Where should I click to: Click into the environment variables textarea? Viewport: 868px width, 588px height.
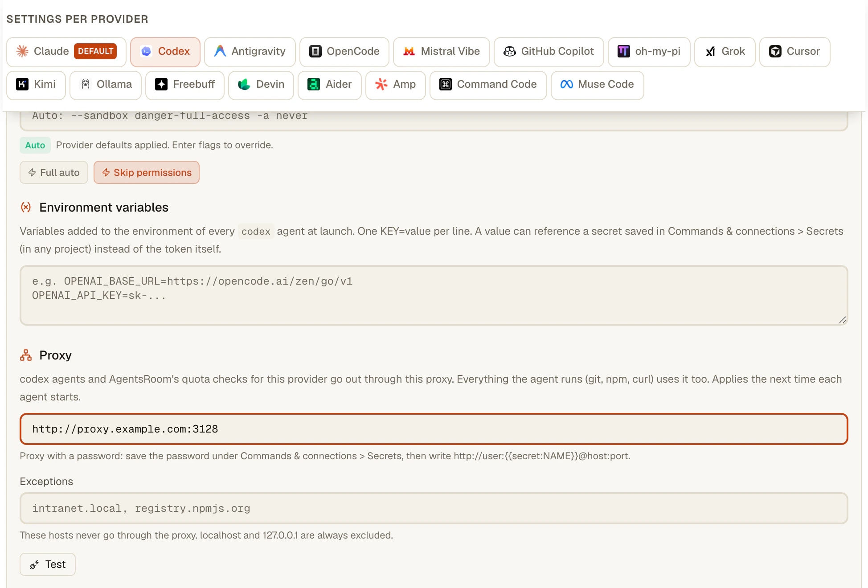click(434, 295)
